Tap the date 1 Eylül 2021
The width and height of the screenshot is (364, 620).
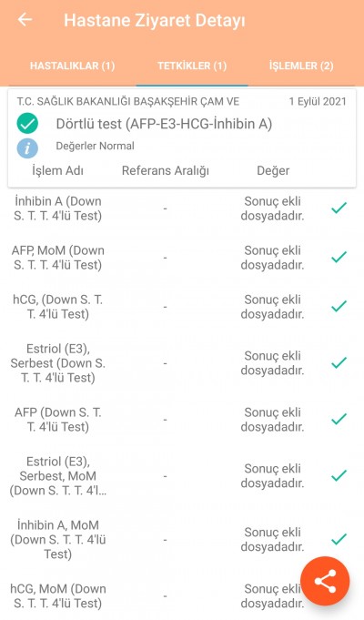318,102
